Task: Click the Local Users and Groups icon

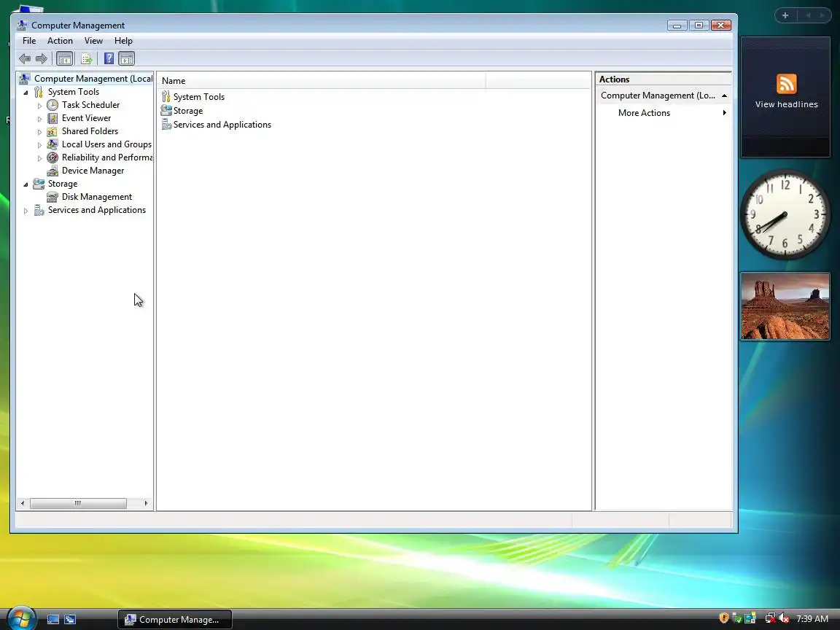Action: point(52,144)
